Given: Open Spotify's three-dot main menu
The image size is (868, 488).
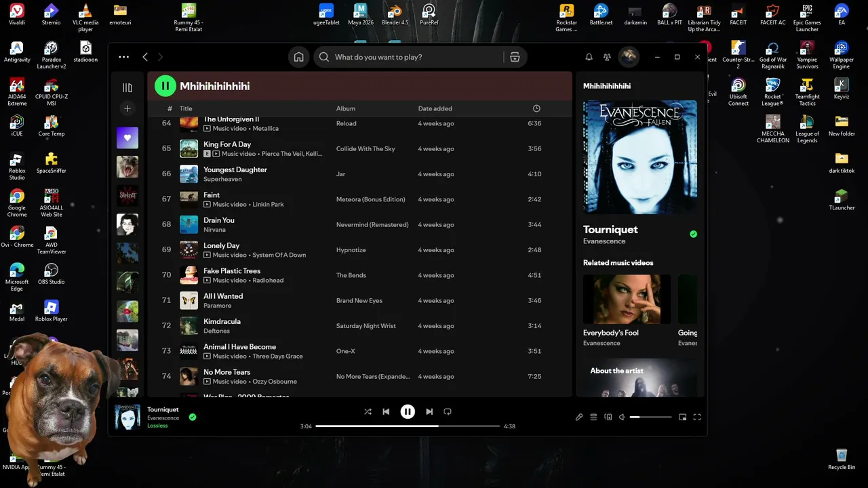Looking at the screenshot, I should (x=123, y=57).
